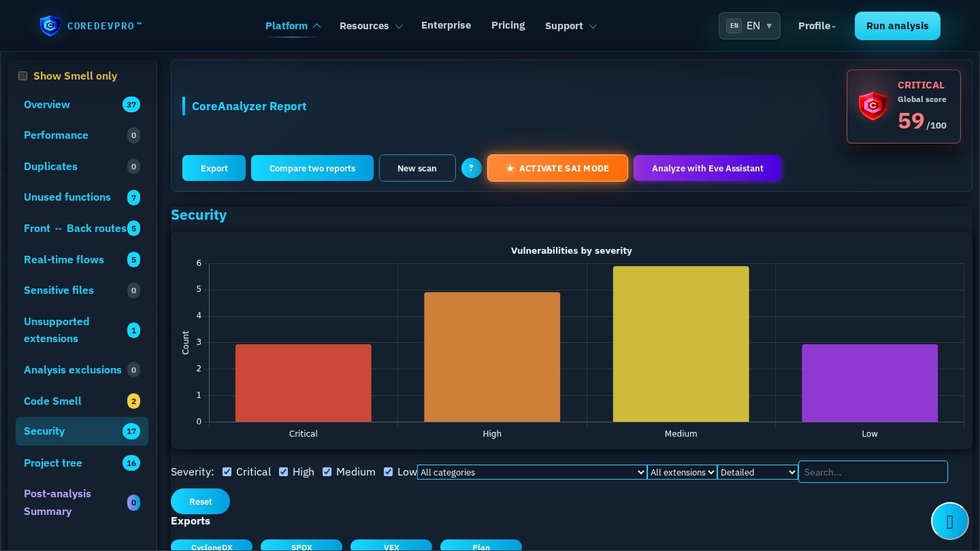Open the All categories dropdown
The width and height of the screenshot is (980, 551).
coord(532,472)
